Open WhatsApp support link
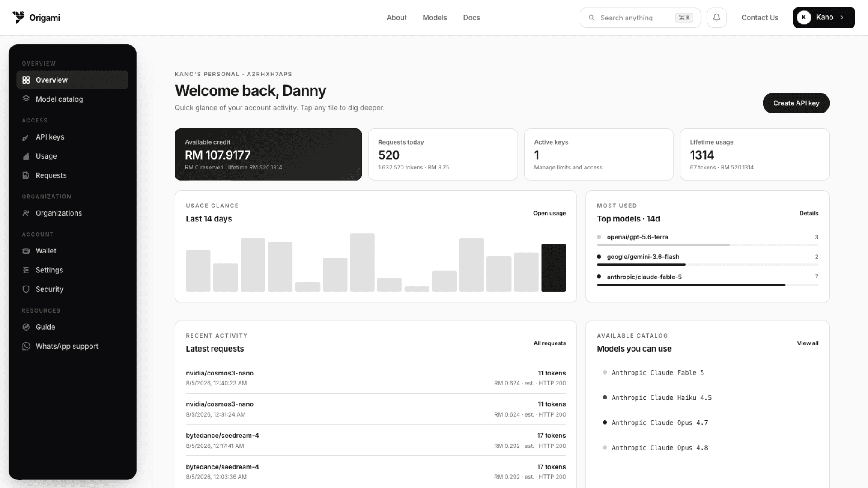 click(72, 346)
